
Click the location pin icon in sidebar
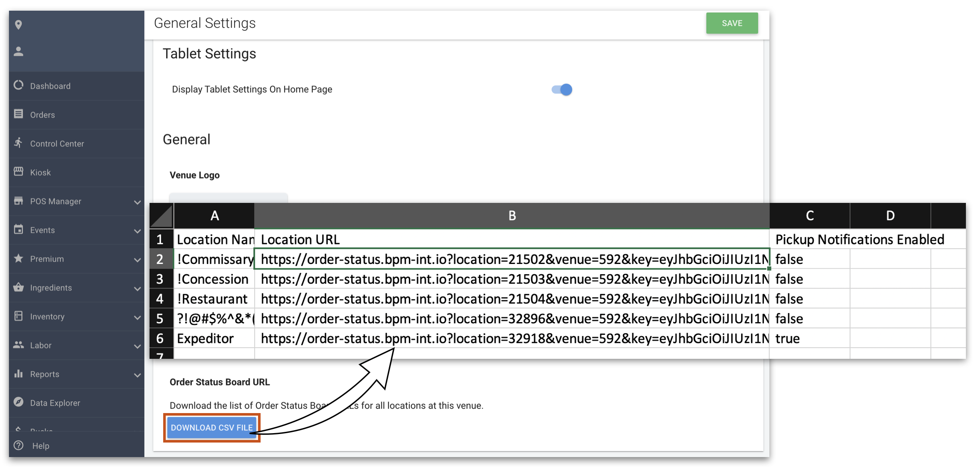[18, 25]
